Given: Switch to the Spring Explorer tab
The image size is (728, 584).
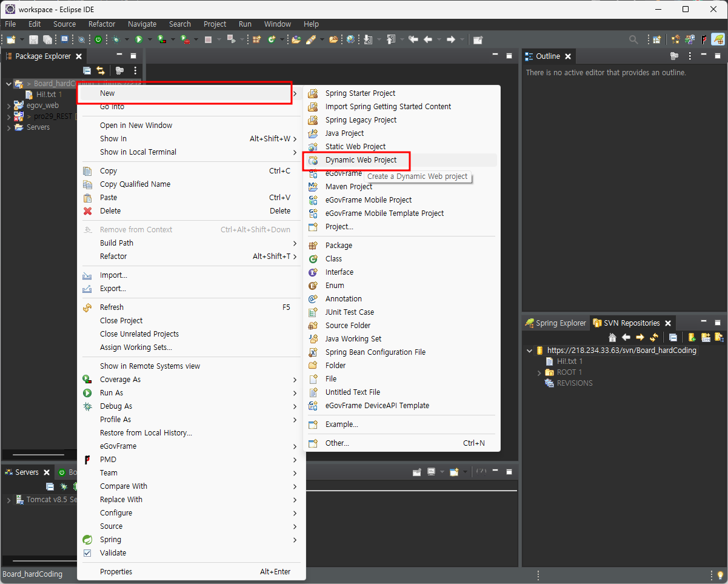Looking at the screenshot, I should pyautogui.click(x=555, y=323).
